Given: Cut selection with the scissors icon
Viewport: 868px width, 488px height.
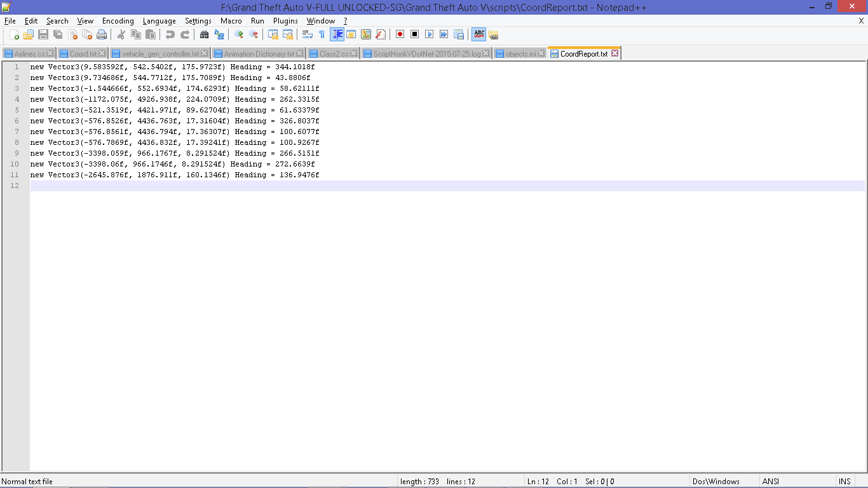Looking at the screenshot, I should coord(121,34).
